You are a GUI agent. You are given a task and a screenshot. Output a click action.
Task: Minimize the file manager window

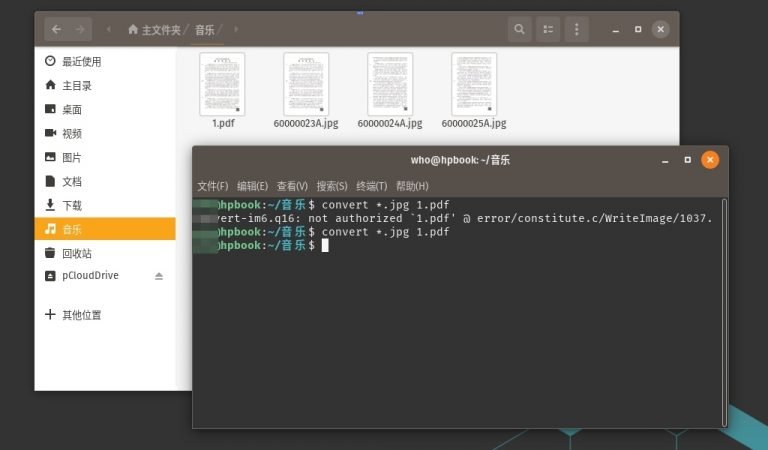tap(616, 29)
